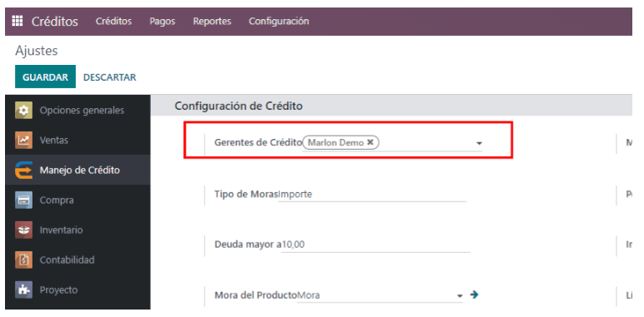Remove Marlon Demo tag with the x
This screenshot has height=317, width=644.
click(370, 142)
